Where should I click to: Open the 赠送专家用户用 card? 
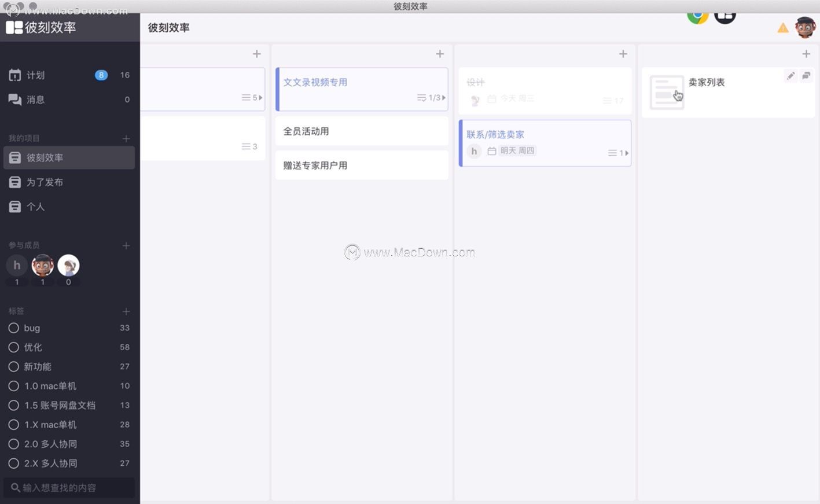[362, 165]
